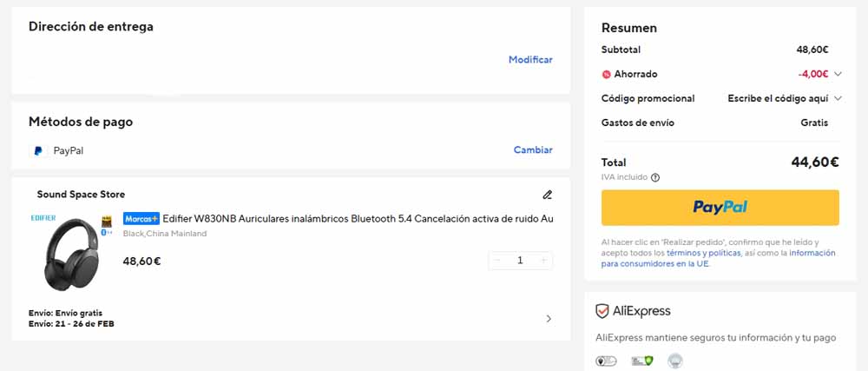Click the Black,China Mainland variant text
Screen dimensions: 868x371
[x=164, y=234]
